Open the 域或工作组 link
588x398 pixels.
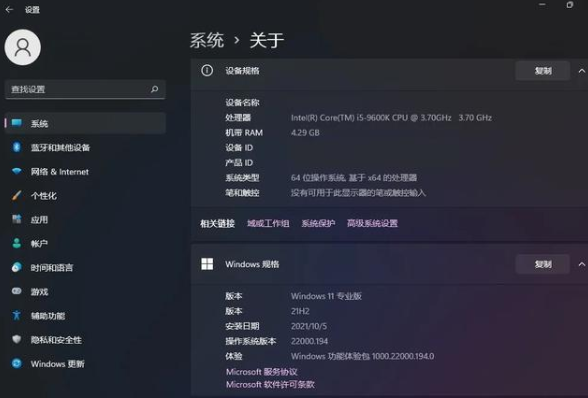(268, 223)
